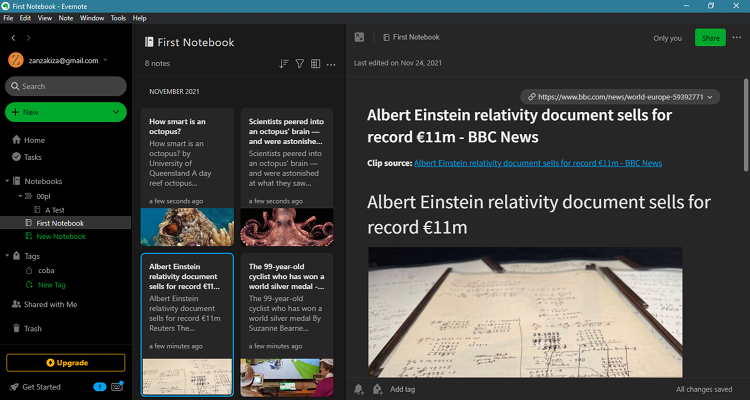Expand the zanzakiza@gmail.com account dropdown
The height and width of the screenshot is (400, 750).
(105, 60)
